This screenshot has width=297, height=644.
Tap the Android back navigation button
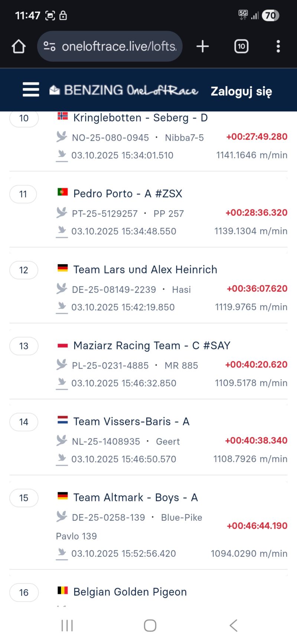point(233,625)
